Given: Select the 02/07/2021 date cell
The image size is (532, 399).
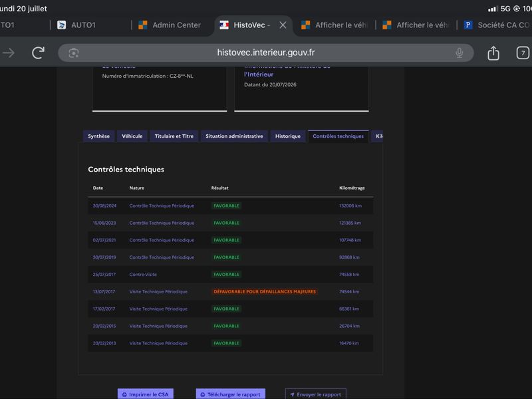Looking at the screenshot, I should pos(104,240).
